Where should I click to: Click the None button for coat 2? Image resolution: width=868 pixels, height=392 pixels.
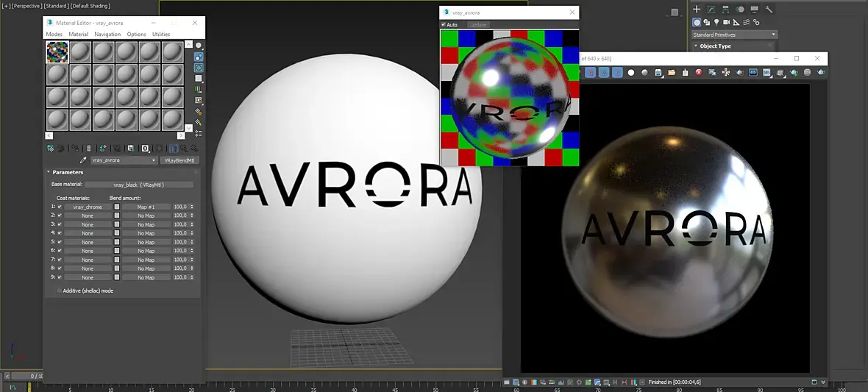[88, 215]
